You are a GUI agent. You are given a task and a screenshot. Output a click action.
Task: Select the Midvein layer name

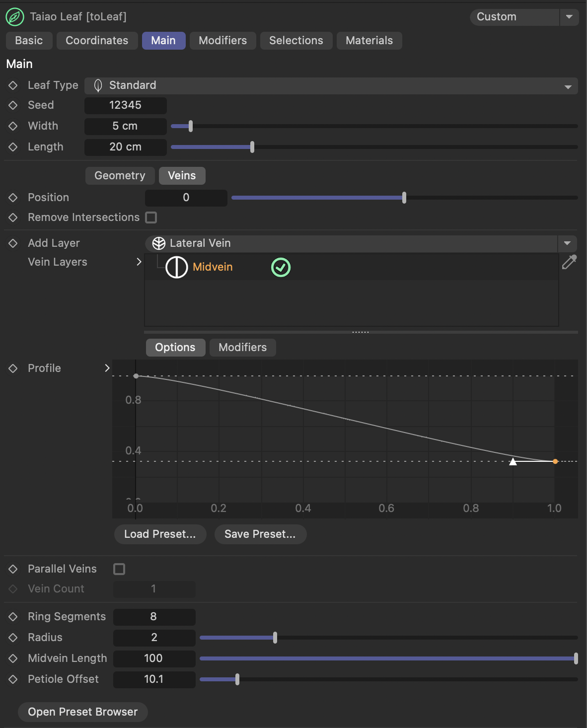(x=213, y=267)
